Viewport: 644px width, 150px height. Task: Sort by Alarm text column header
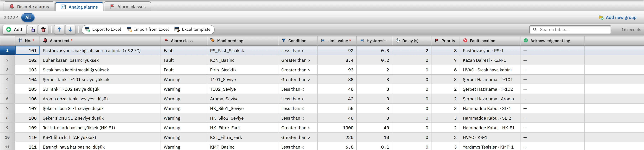pos(100,41)
